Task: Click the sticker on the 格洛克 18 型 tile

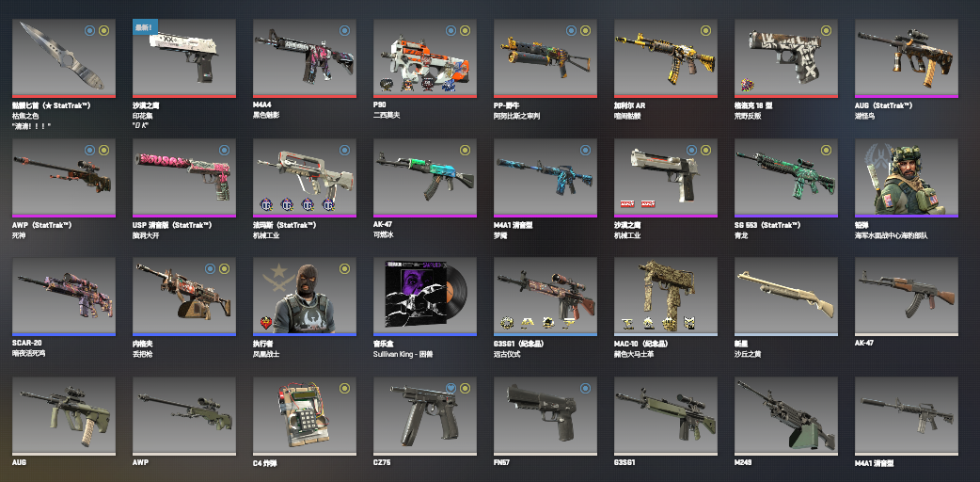Action: (x=746, y=85)
